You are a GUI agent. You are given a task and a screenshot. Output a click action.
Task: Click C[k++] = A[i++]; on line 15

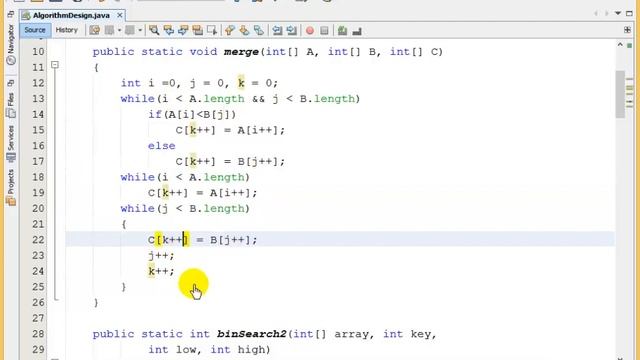click(230, 130)
